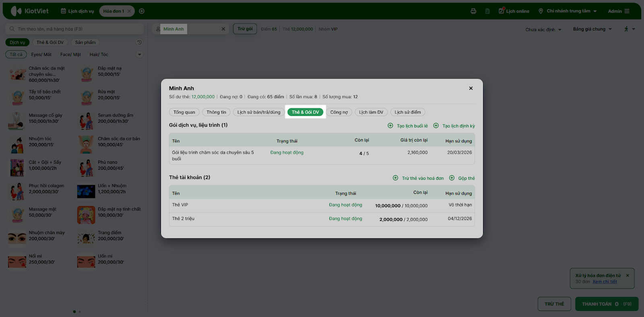Add Nối mi service

click(x=38, y=262)
